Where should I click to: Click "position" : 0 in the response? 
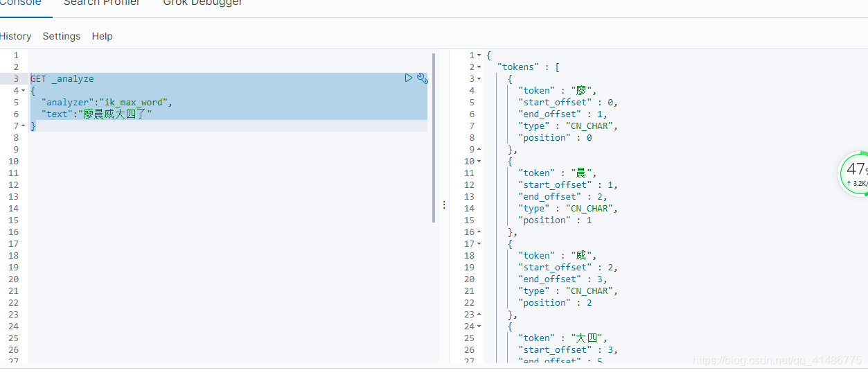555,138
